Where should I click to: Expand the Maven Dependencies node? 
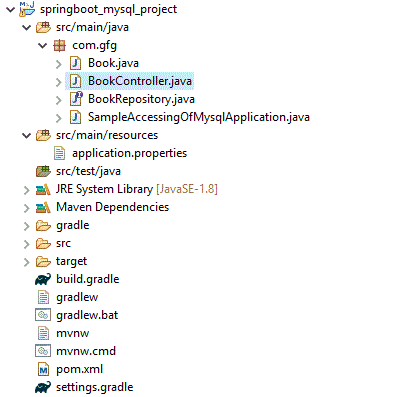[x=27, y=208]
